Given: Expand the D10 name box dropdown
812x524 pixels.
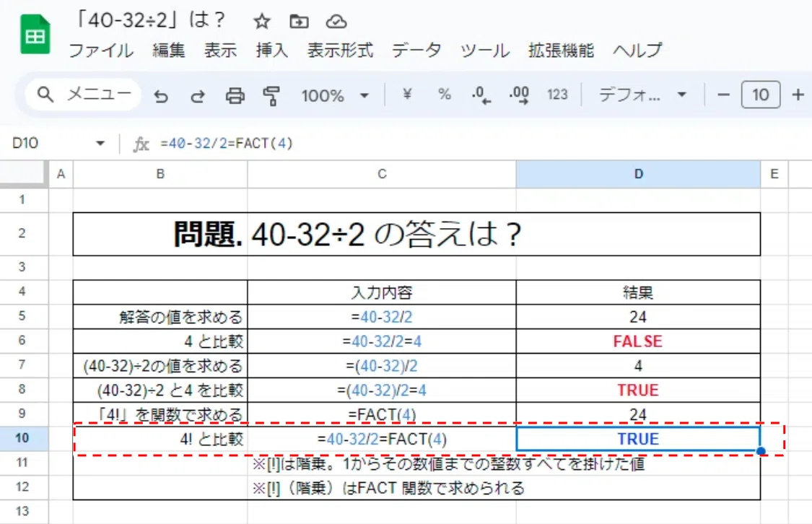Looking at the screenshot, I should [100, 144].
